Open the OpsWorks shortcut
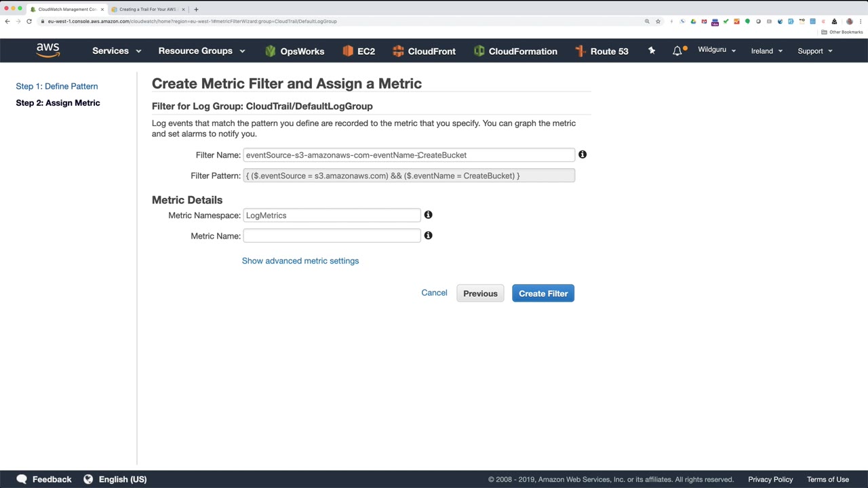The image size is (868, 488). point(294,51)
